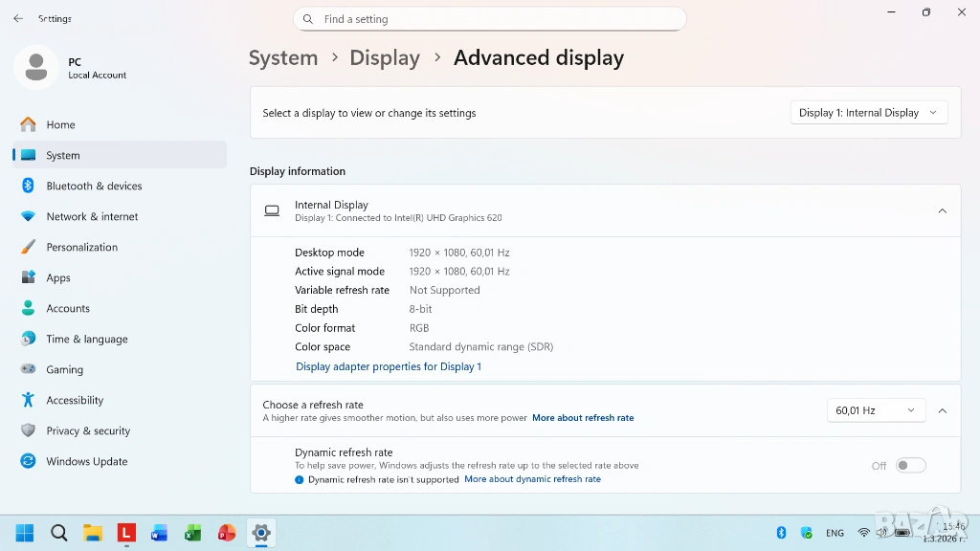The width and height of the screenshot is (980, 551).
Task: Collapse the Internal Display information section
Action: (942, 210)
